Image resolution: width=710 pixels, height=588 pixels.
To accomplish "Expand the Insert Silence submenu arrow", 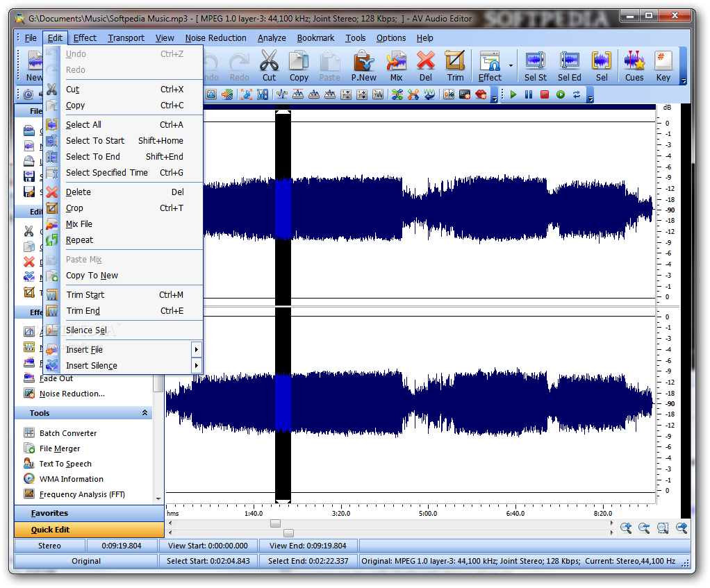I will (196, 365).
